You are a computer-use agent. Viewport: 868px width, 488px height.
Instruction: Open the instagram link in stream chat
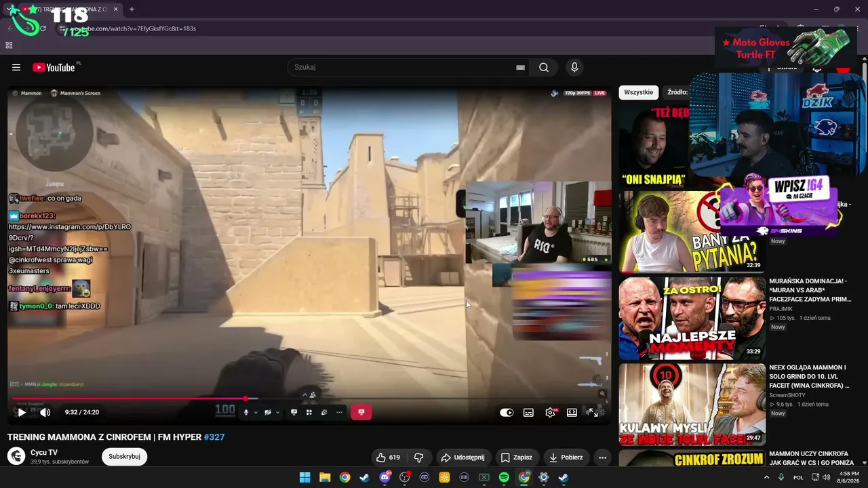[x=69, y=238]
